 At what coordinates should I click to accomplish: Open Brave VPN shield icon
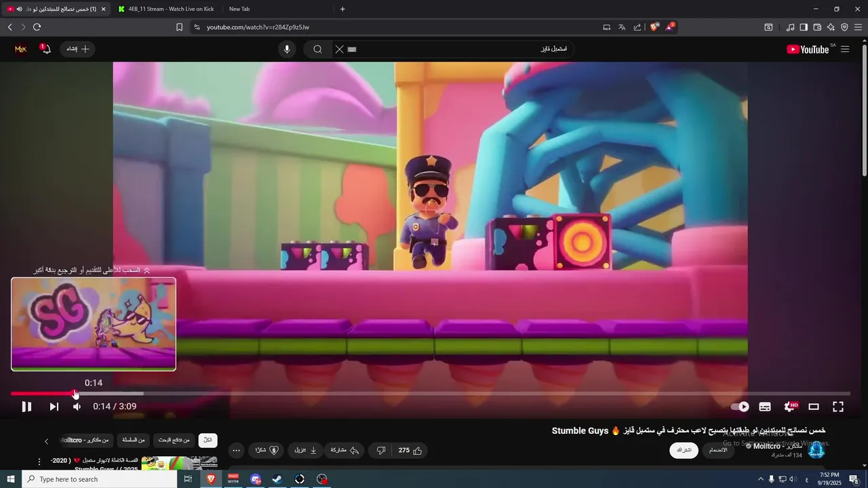(844, 27)
